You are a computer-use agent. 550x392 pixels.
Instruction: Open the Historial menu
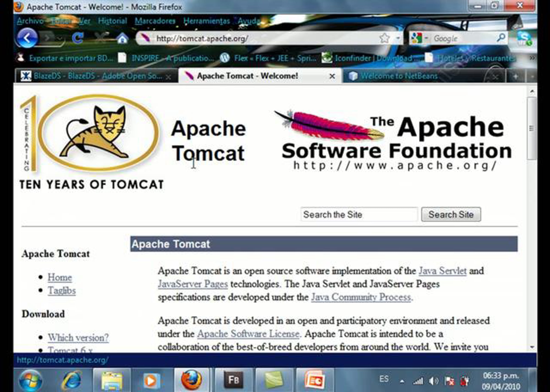[x=113, y=21]
